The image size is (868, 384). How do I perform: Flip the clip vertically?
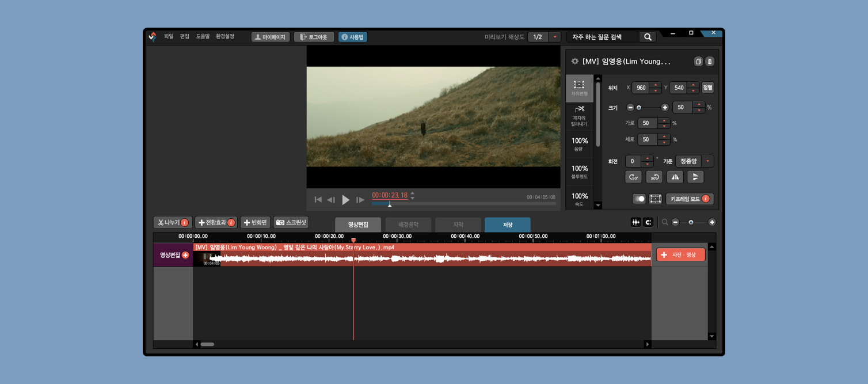[695, 177]
